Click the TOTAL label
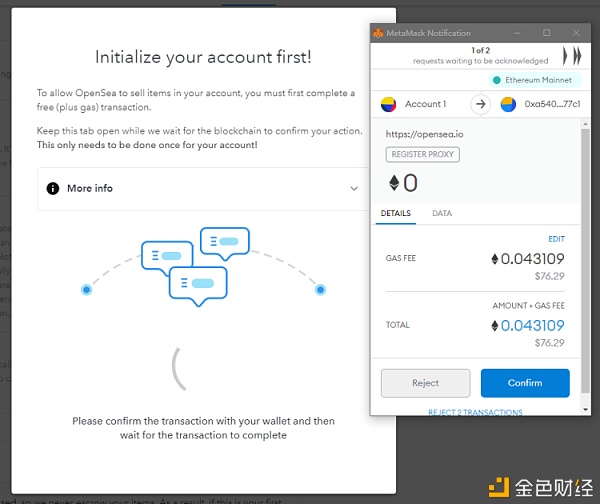This screenshot has width=600, height=504. [x=398, y=325]
